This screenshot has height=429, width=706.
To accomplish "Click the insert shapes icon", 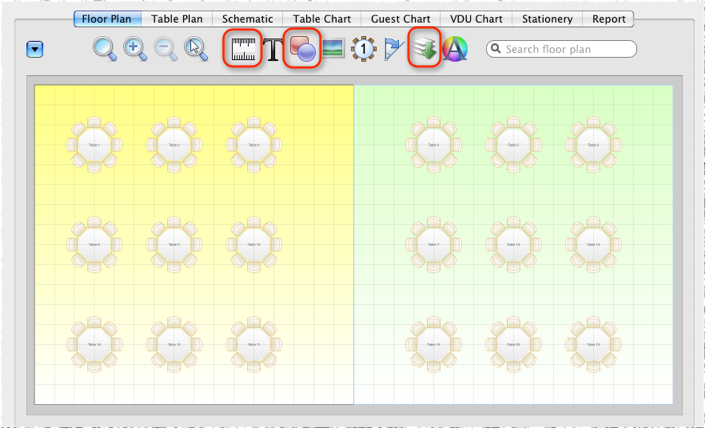I will coord(302,49).
